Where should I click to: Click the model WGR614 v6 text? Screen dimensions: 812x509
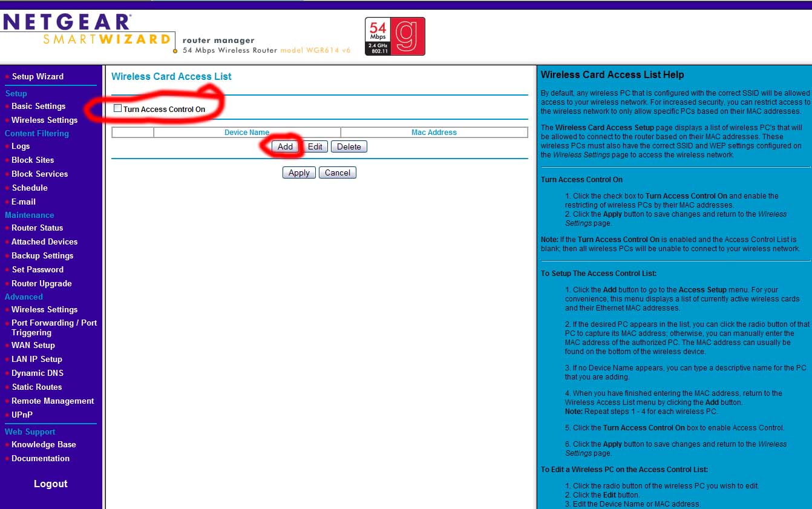[315, 50]
